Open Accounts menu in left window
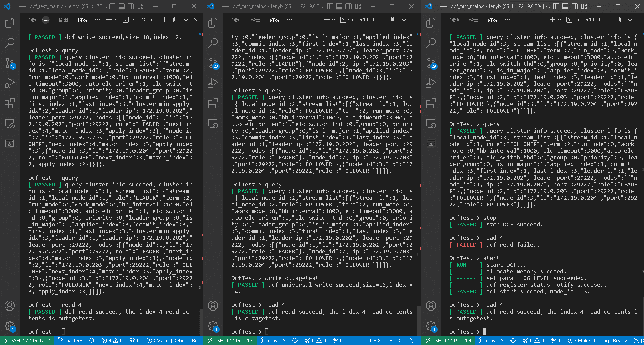 click(10, 306)
